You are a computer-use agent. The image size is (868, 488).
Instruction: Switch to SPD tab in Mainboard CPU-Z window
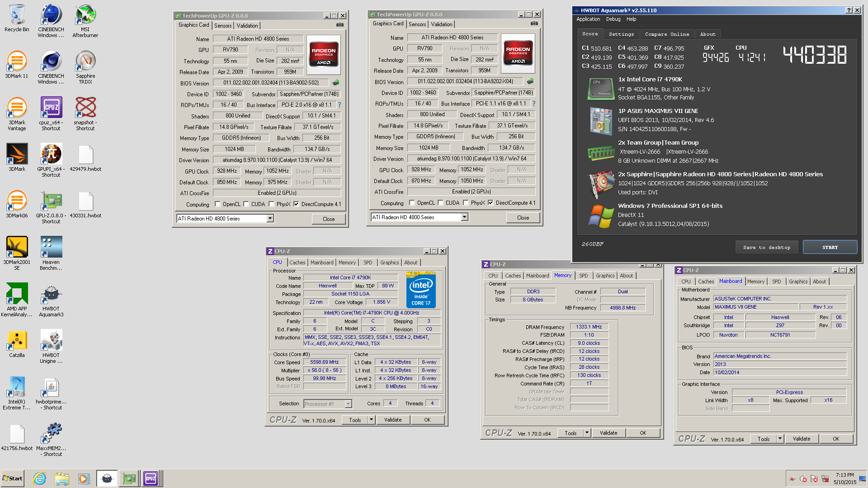click(x=776, y=282)
